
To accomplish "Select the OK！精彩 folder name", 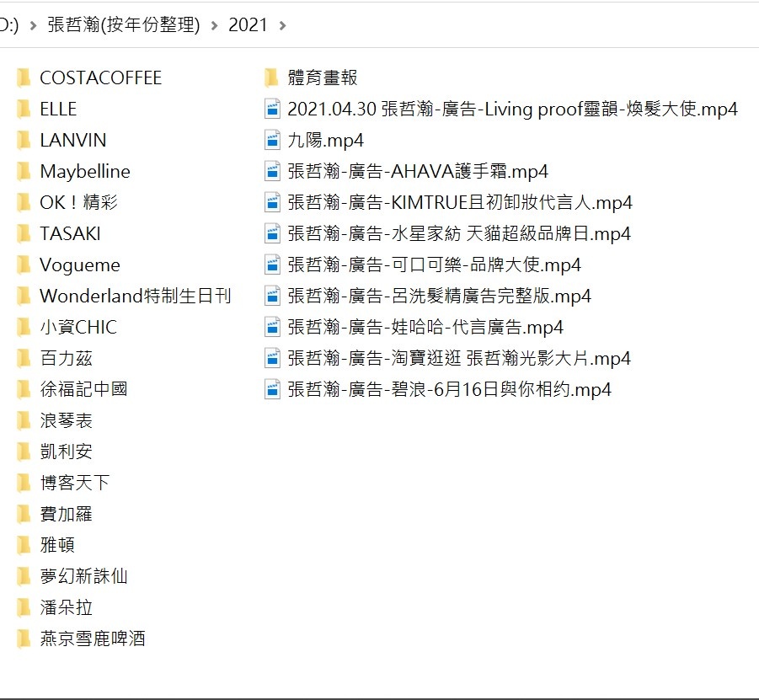I will point(79,202).
